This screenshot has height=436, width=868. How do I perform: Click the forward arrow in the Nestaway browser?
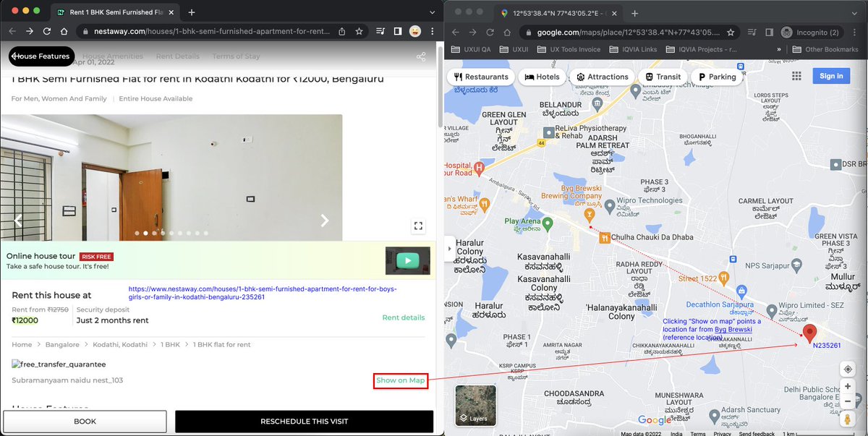[x=30, y=32]
